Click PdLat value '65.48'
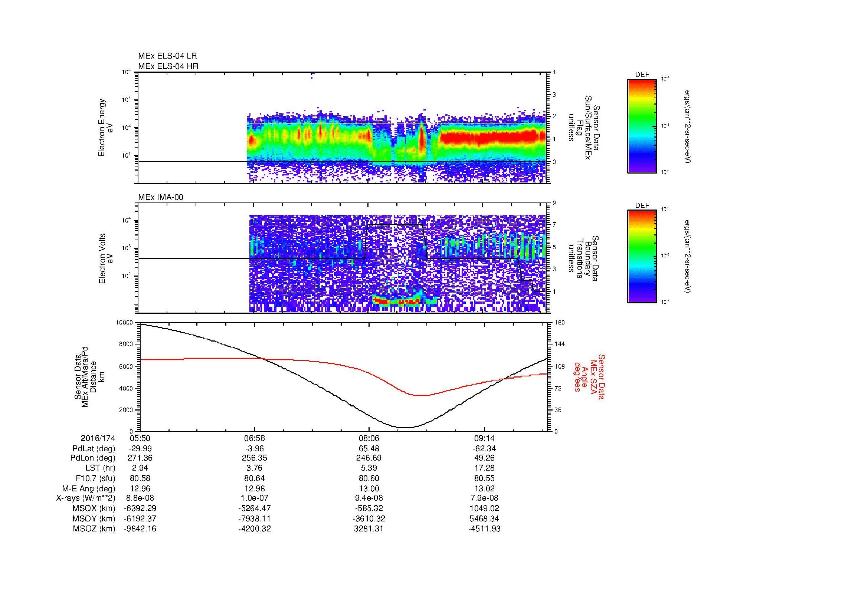 369,449
